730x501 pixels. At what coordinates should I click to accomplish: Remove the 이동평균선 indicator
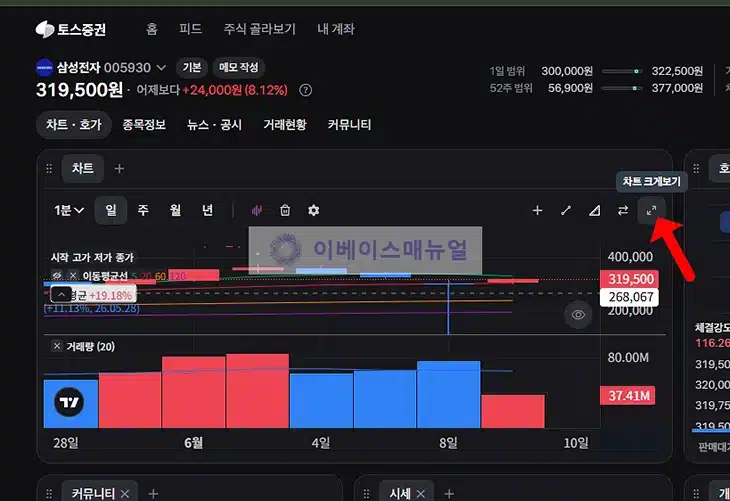pyautogui.click(x=73, y=275)
